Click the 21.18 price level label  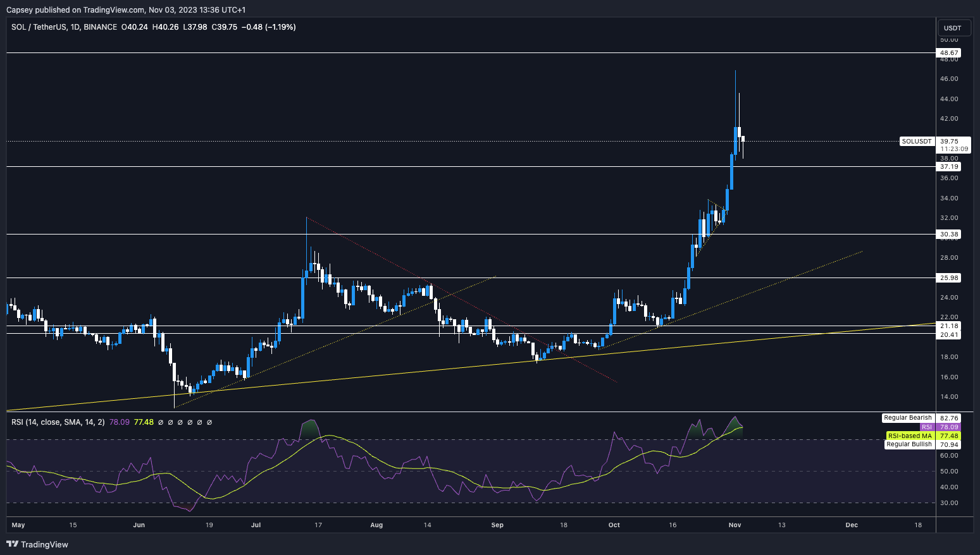950,326
